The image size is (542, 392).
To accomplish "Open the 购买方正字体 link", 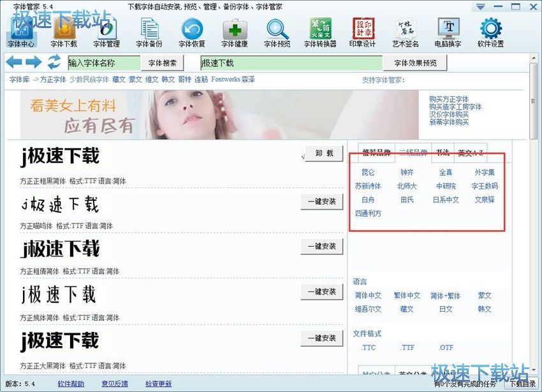I will 449,99.
